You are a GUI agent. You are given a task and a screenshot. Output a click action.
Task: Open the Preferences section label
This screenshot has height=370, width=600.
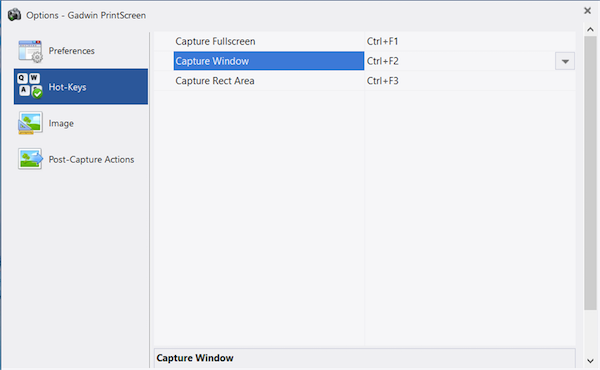[72, 51]
